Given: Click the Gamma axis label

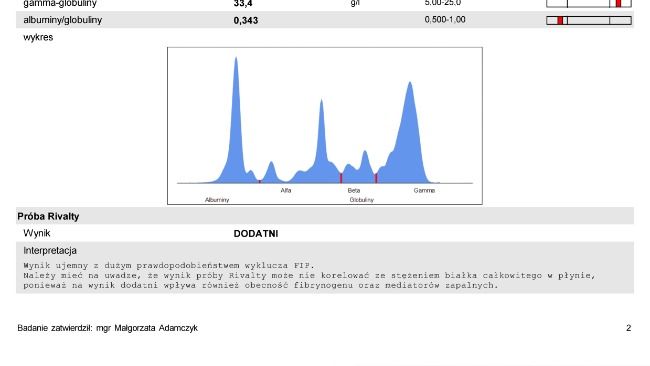Looking at the screenshot, I should pyautogui.click(x=424, y=191).
